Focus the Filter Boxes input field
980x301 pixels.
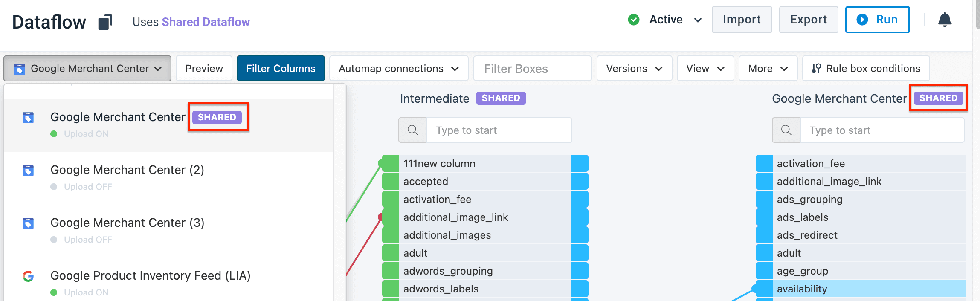coord(532,69)
